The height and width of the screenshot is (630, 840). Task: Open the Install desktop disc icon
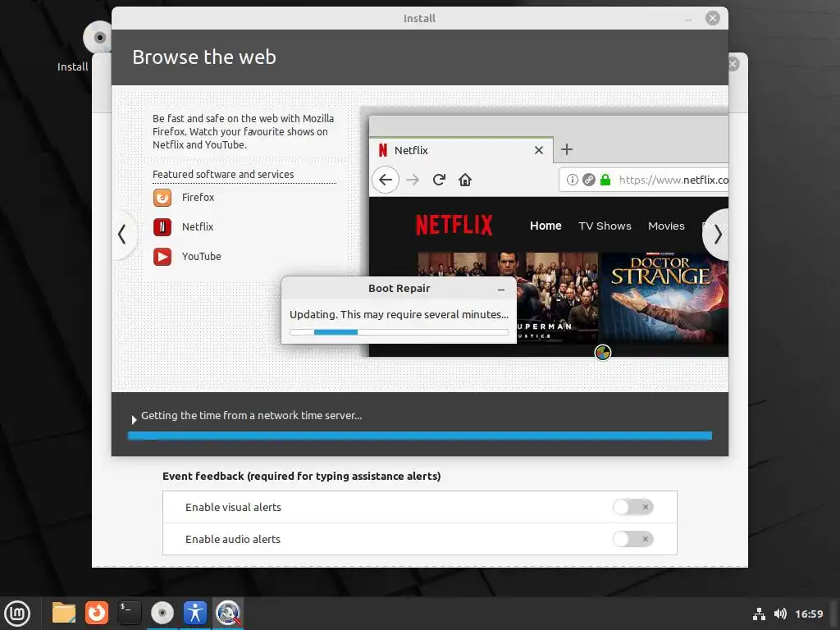[98, 38]
